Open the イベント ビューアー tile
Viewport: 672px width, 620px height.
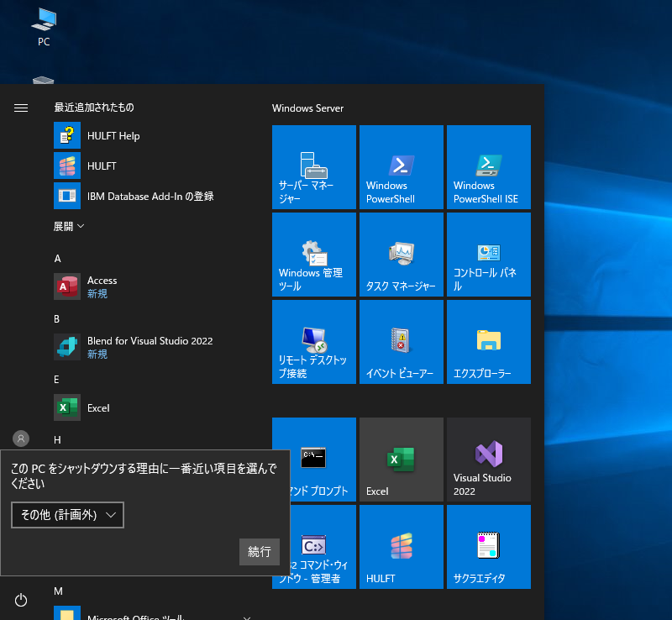click(x=402, y=342)
